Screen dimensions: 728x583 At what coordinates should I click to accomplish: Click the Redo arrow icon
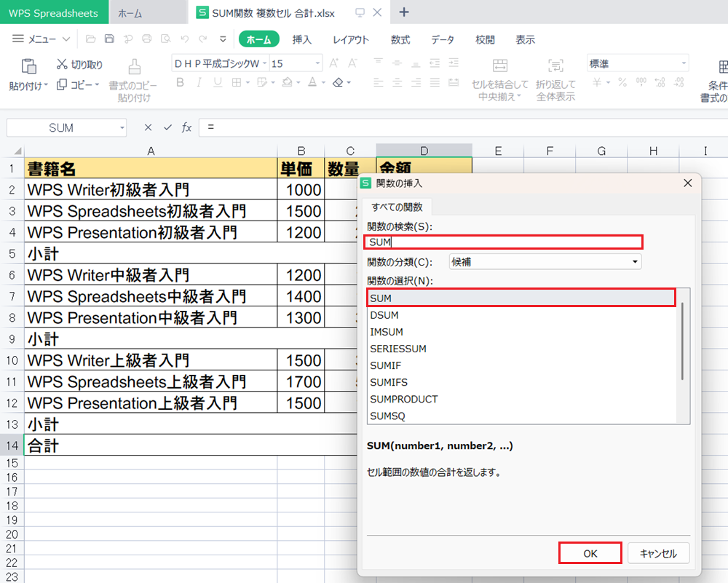203,39
